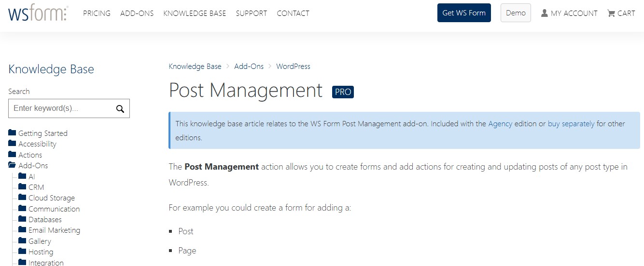Open the Add-Ons menu item
The image size is (644, 266).
point(137,13)
